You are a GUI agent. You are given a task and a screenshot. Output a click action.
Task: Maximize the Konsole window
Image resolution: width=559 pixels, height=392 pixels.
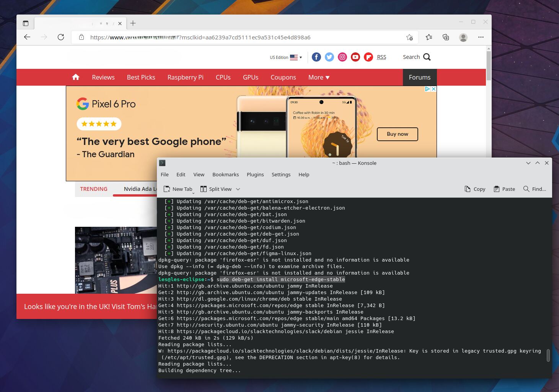(x=537, y=163)
